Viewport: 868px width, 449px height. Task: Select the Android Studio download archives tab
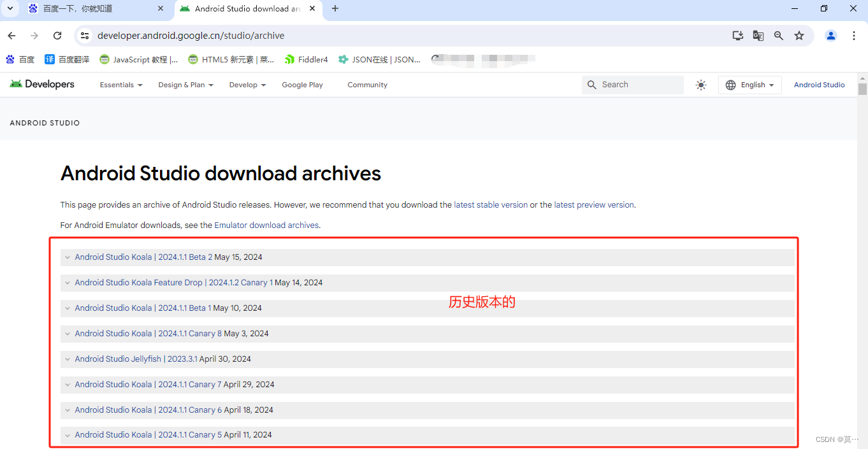coord(247,9)
